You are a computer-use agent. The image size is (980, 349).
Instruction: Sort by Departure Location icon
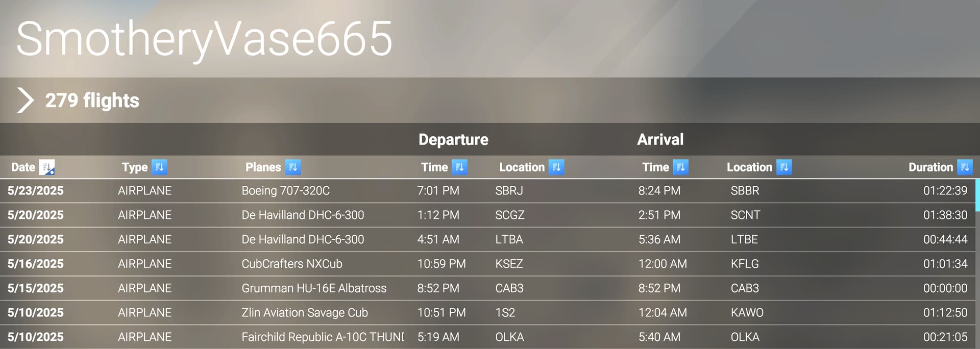tap(556, 167)
